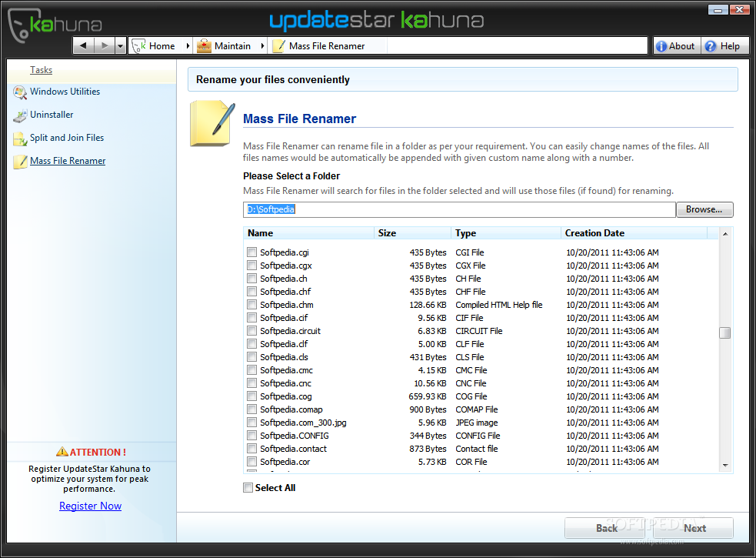
Task: Click the 659.93 KB size cell
Action: click(x=428, y=396)
